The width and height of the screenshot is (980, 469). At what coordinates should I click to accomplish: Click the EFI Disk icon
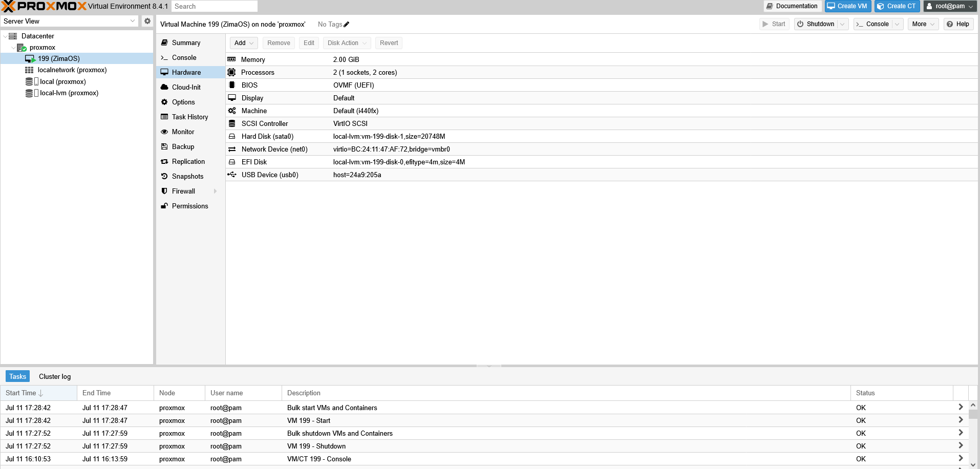[x=232, y=162]
